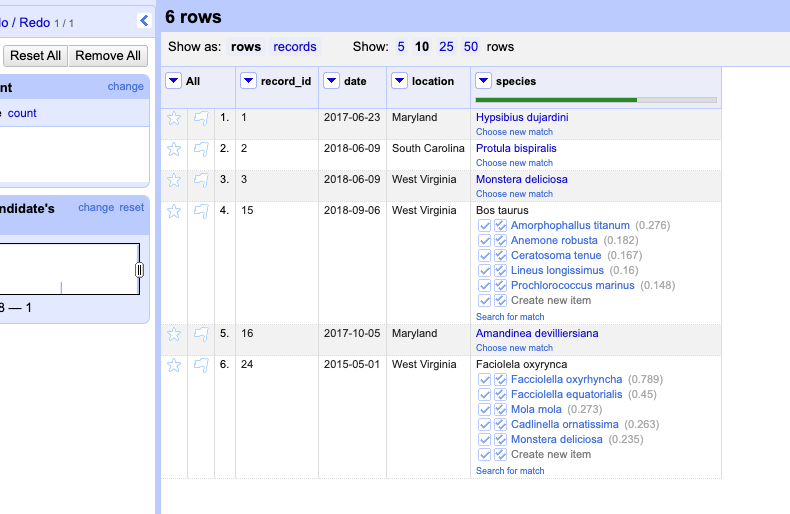Star the South Carolina row
The width and height of the screenshot is (790, 514).
[x=174, y=149]
